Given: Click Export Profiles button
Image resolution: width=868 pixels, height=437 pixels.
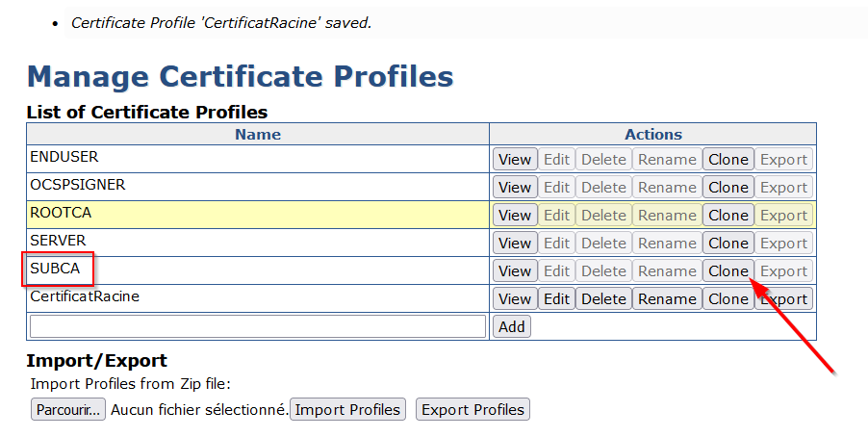Looking at the screenshot, I should click(x=472, y=410).
